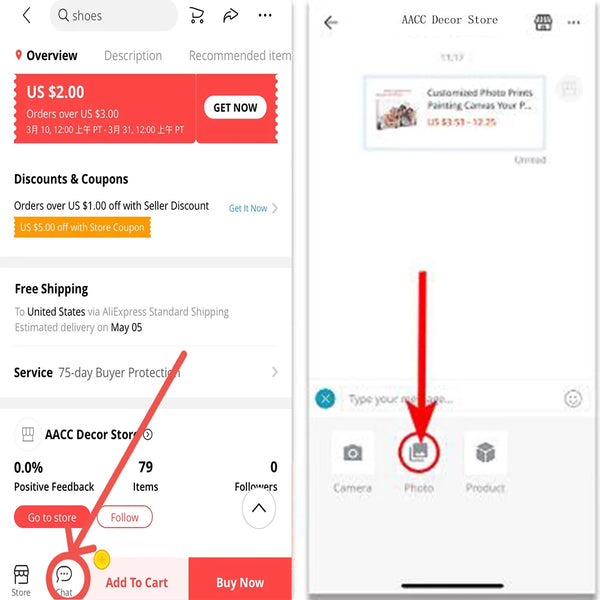The image size is (600, 600).
Task: Switch to the Description tab
Action: point(133,56)
